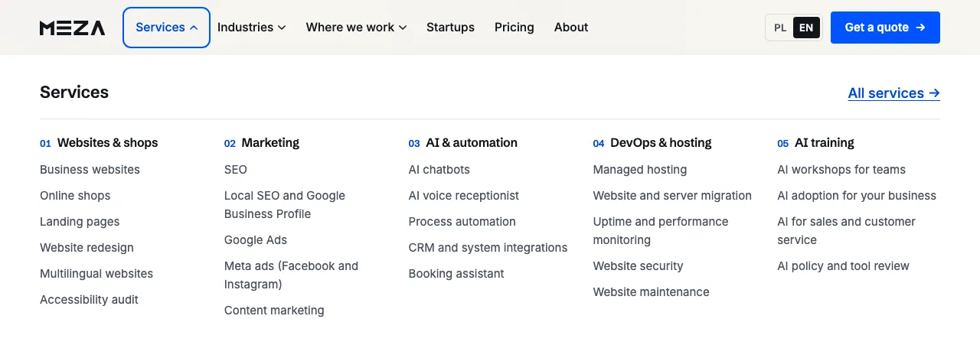Open the SEO service link
Screen dimensions: 980x345
coord(236,170)
